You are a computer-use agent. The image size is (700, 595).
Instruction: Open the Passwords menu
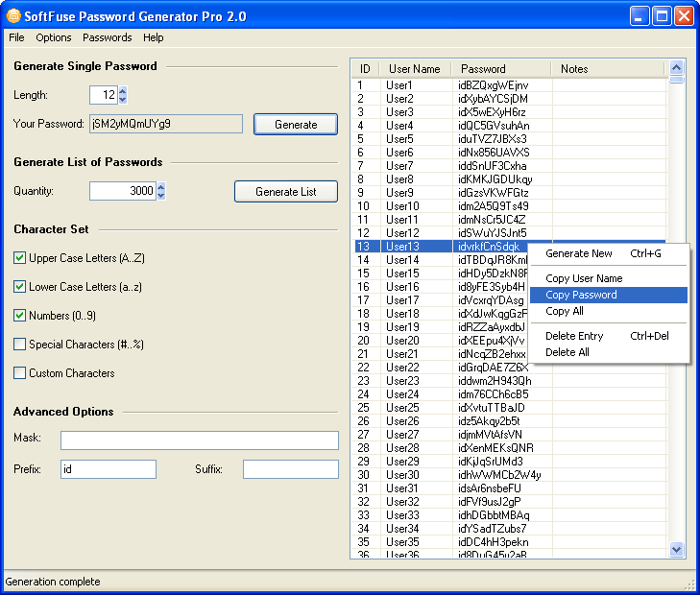(108, 37)
